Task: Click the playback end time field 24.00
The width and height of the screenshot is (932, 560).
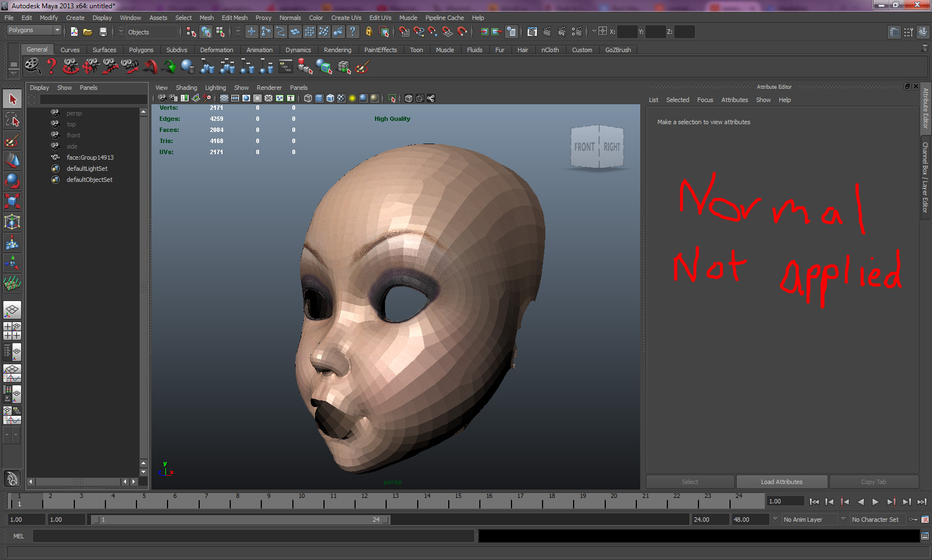Action: coord(710,520)
